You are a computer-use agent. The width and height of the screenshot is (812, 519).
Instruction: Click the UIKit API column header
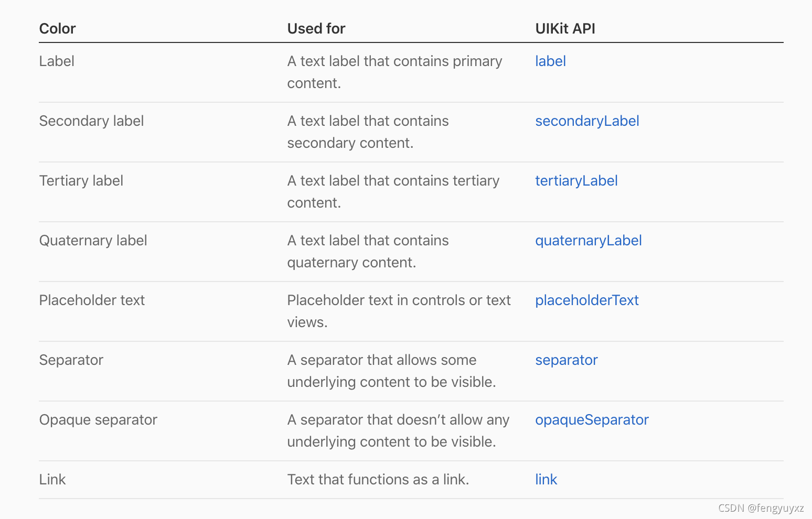(x=565, y=29)
